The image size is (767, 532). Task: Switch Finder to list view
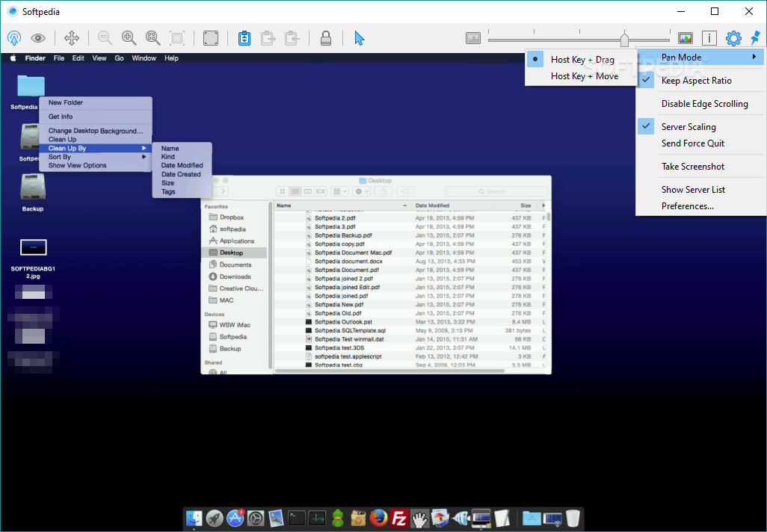295,191
